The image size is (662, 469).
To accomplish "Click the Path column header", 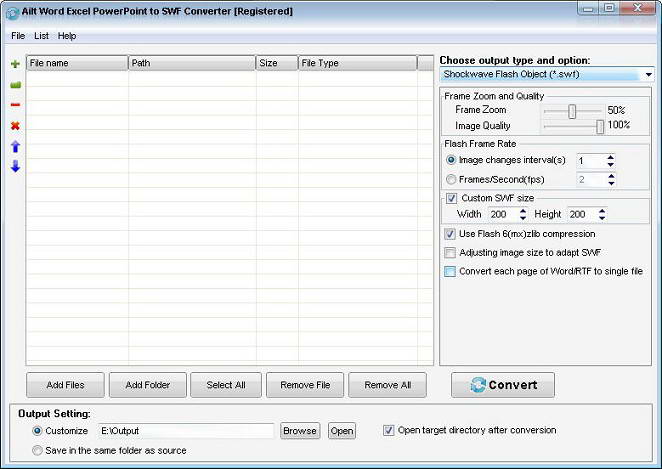I will pos(192,63).
